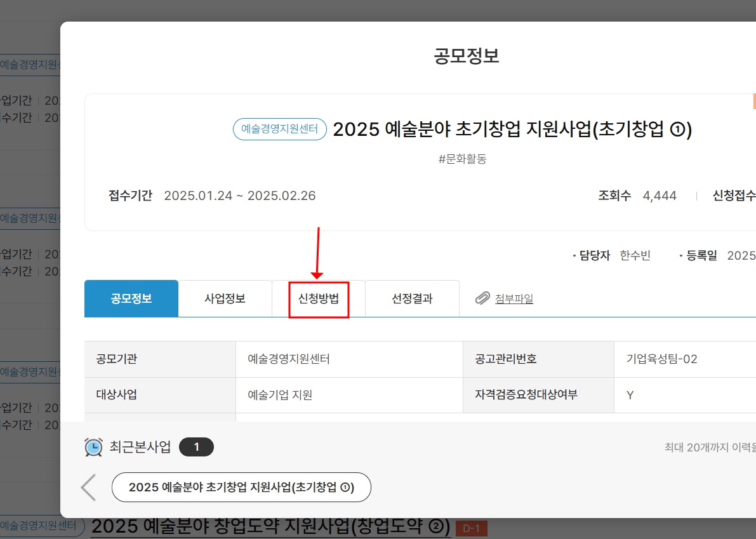Click the left arrow in recent items

pyautogui.click(x=89, y=488)
